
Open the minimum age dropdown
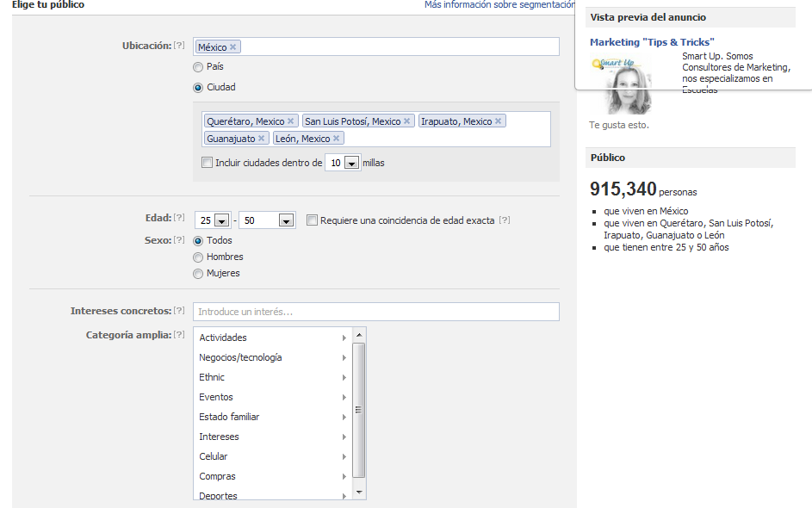(x=221, y=221)
